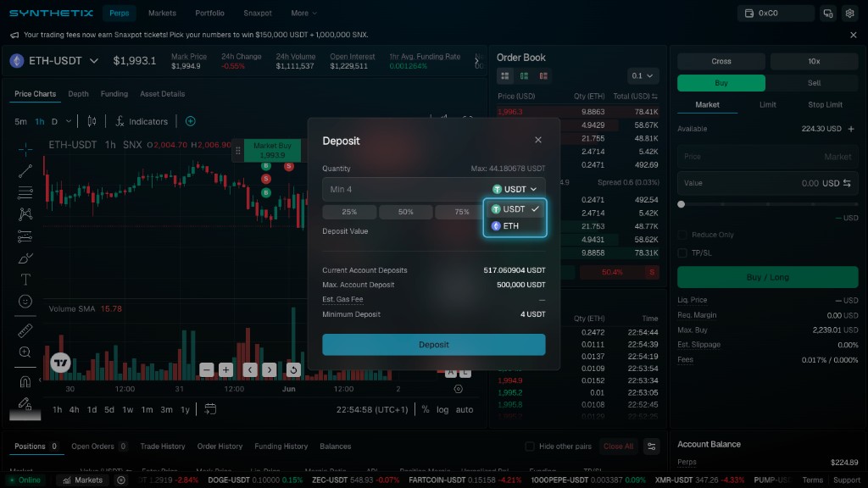Click the lock drawings pencil tool
Viewport: 868px width, 488px height.
coord(25,403)
